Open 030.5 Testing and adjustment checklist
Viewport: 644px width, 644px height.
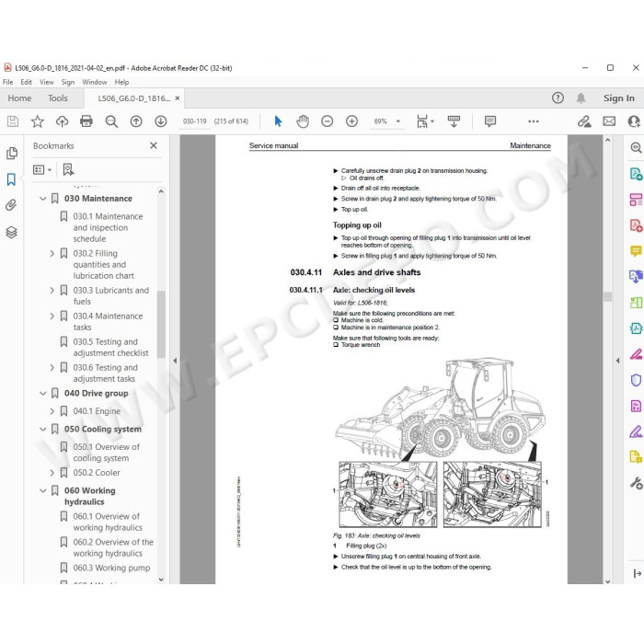[111, 348]
